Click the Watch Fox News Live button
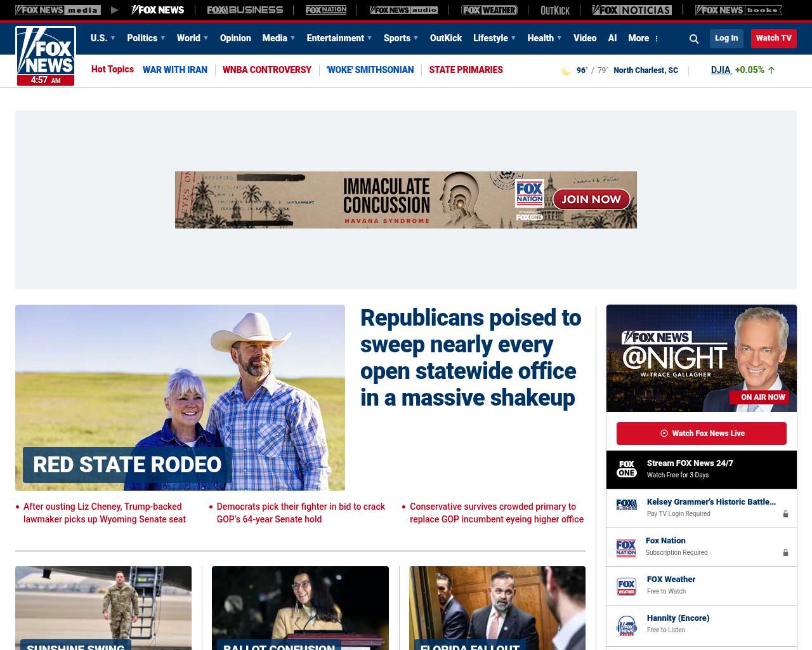The height and width of the screenshot is (650, 812). tap(702, 434)
